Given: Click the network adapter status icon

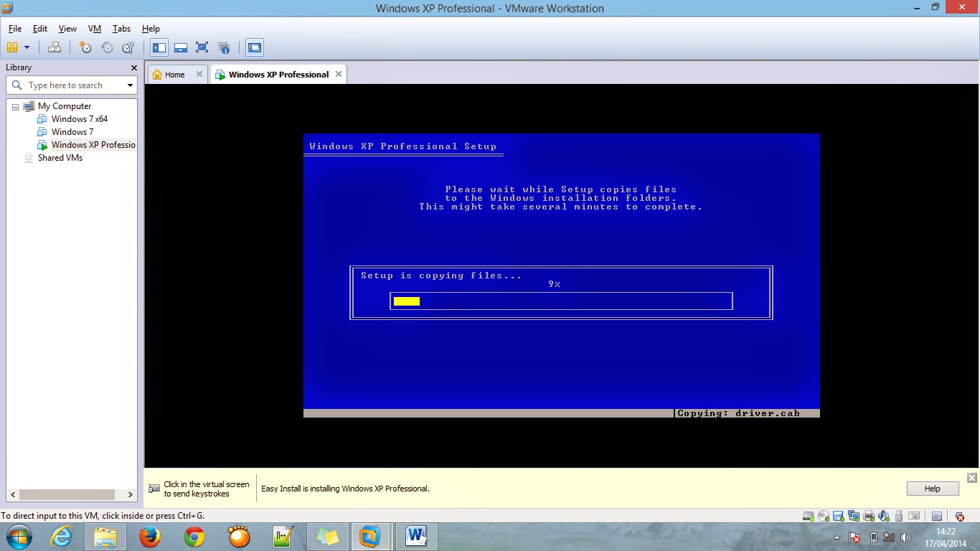Looking at the screenshot, I should pyautogui.click(x=853, y=515).
